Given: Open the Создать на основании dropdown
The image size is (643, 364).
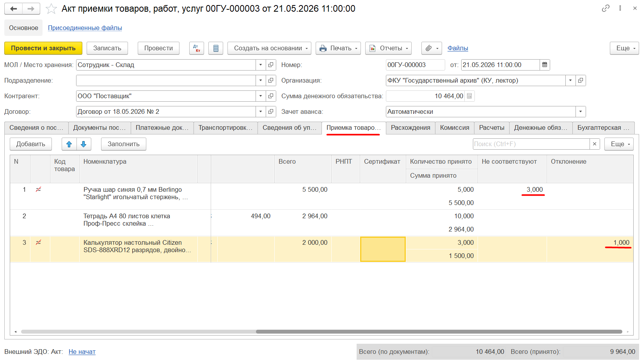Looking at the screenshot, I should 269,48.
